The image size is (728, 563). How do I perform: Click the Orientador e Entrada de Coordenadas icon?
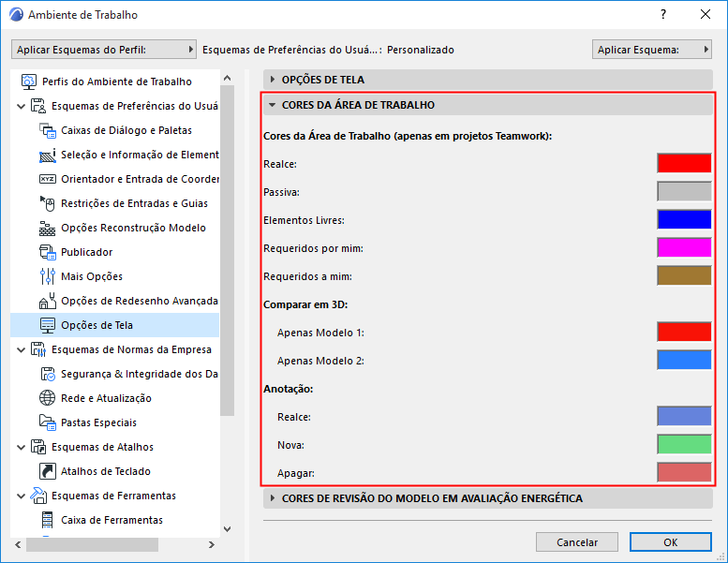(48, 179)
